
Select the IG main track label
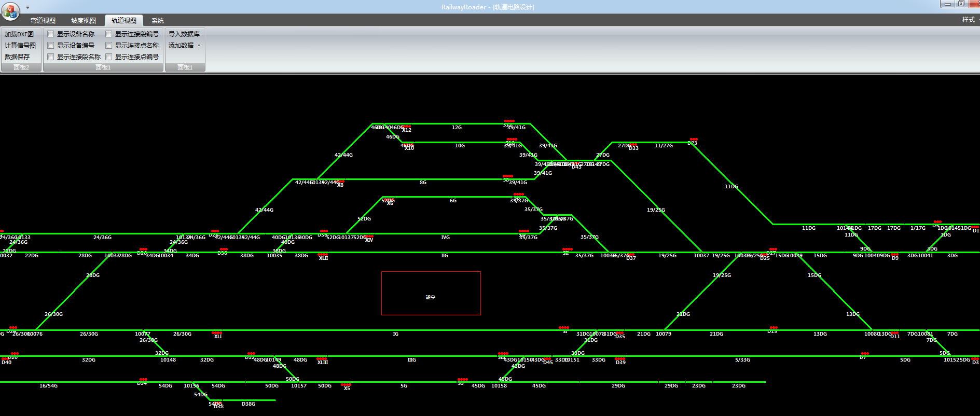click(395, 334)
